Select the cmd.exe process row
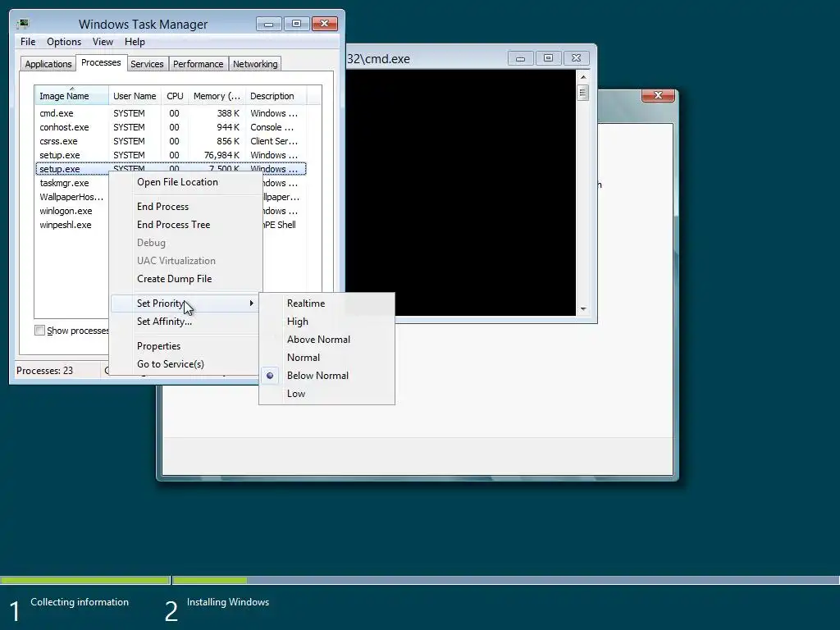Screen dimensions: 840x630 click(x=171, y=113)
